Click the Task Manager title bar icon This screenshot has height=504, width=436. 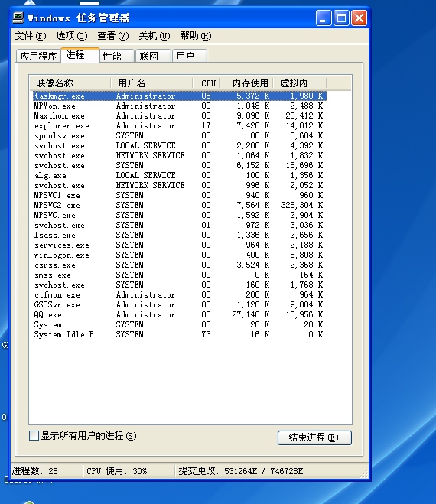click(x=18, y=18)
